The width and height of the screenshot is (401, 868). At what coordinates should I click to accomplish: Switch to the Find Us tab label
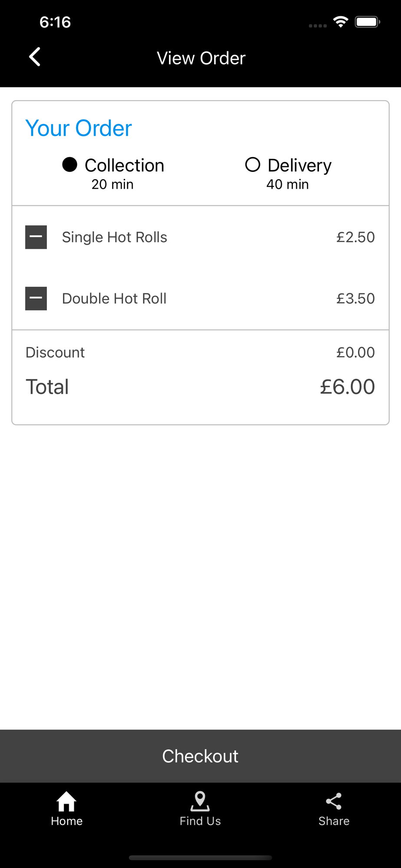pyautogui.click(x=200, y=821)
